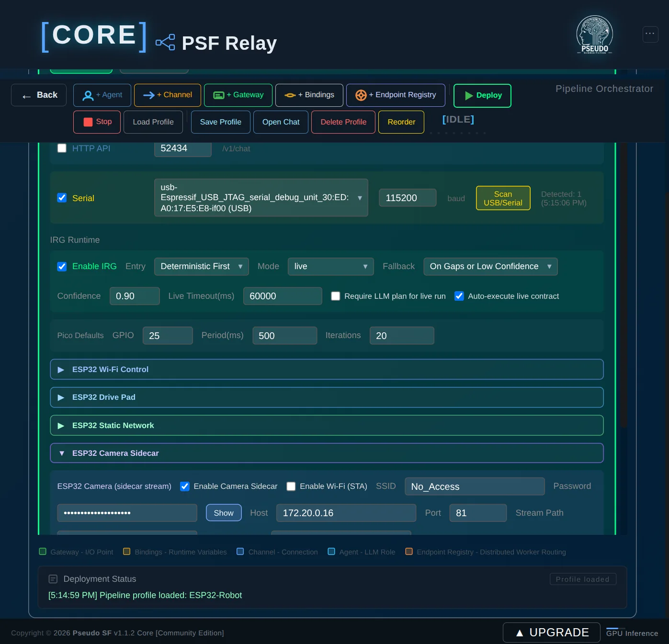669x644 pixels.
Task: Click the Endpoint Registry target icon
Action: coord(361,95)
